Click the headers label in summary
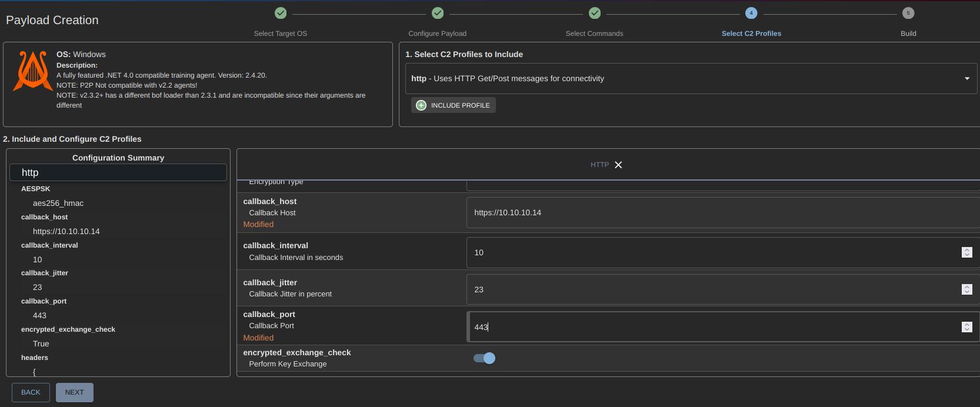980x407 pixels. tap(35, 358)
